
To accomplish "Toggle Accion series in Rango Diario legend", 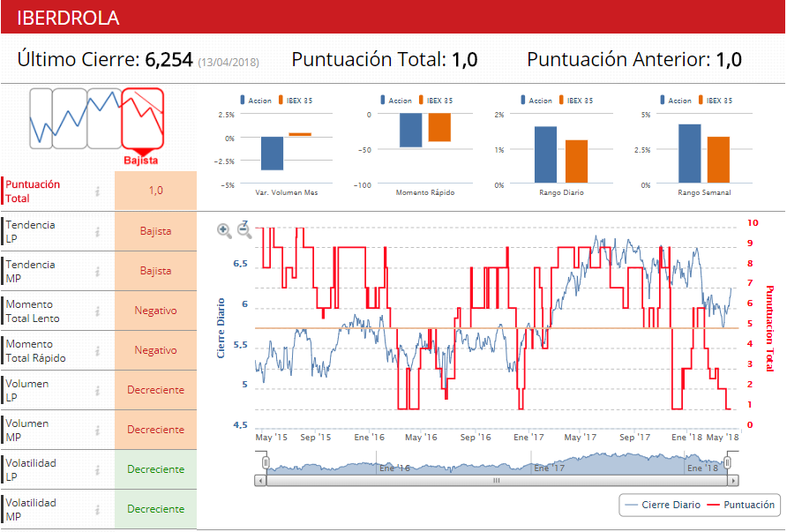I will click(x=536, y=101).
